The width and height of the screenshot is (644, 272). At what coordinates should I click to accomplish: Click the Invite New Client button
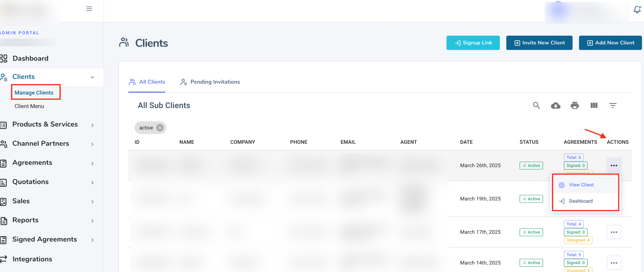pyautogui.click(x=539, y=43)
